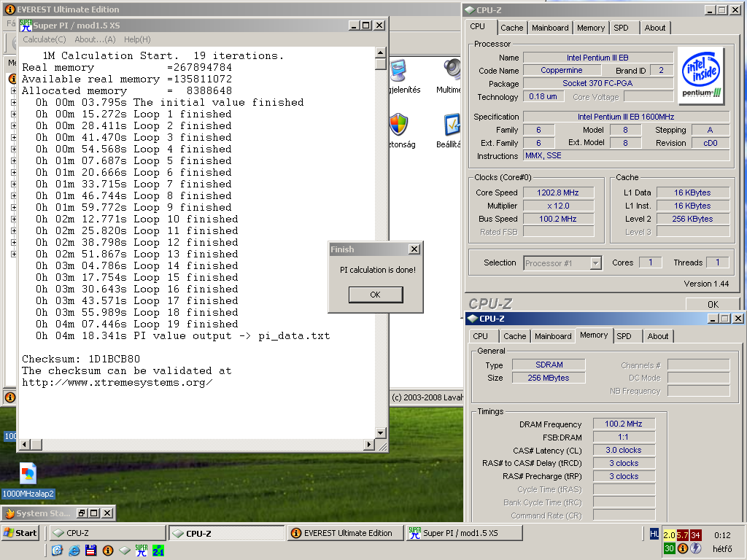Click the floppy disk quick launch icon

click(x=90, y=551)
